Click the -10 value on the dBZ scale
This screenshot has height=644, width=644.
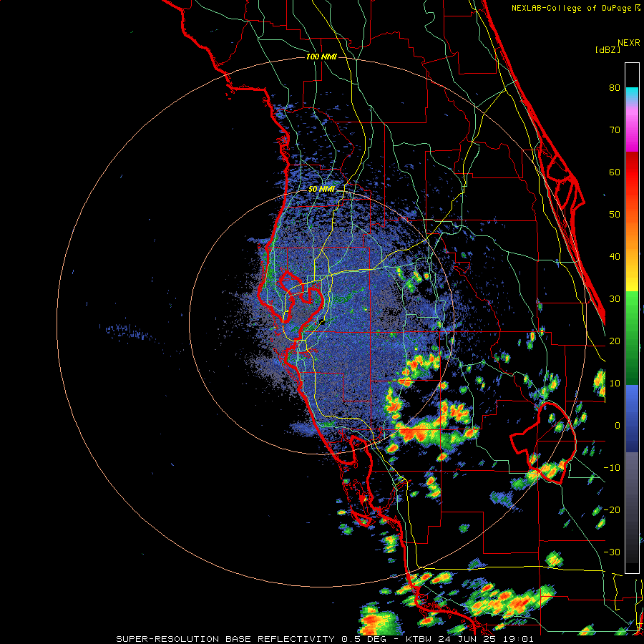[x=612, y=468]
